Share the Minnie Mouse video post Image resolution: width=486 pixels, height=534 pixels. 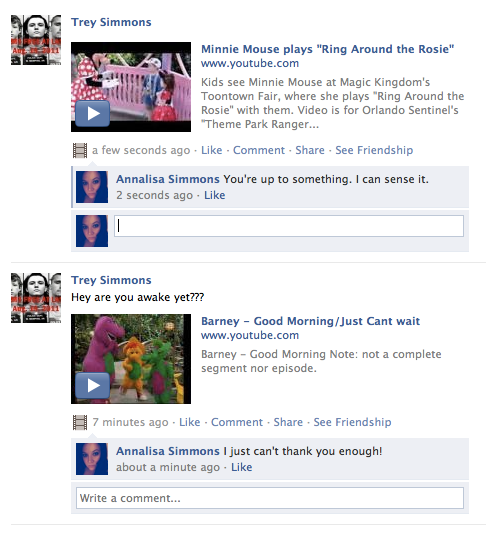310,150
